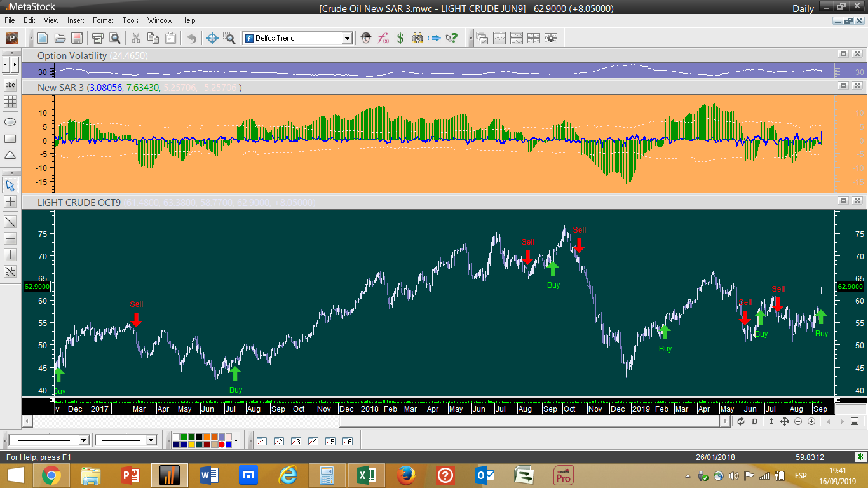Pick the red color swatch

pyautogui.click(x=223, y=444)
